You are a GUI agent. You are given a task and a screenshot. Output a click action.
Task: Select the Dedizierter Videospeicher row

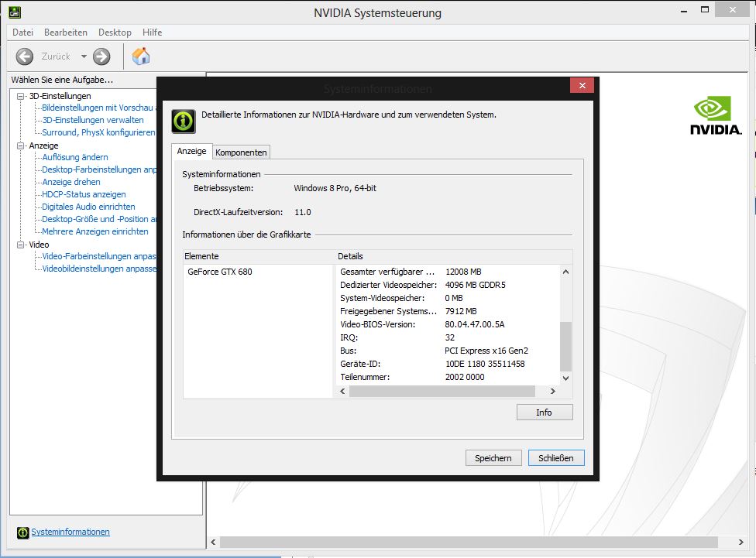(x=448, y=285)
